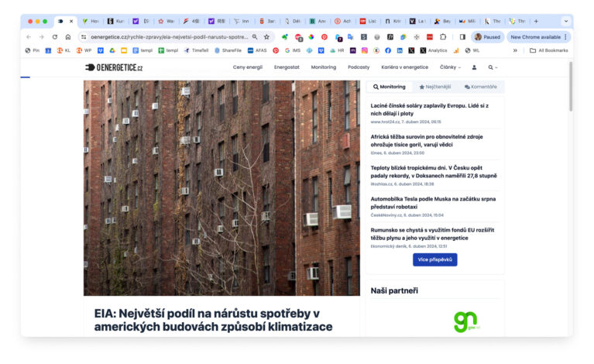The height and width of the screenshot is (364, 594).
Task: Open Ceny energií menu item
Action: pyautogui.click(x=247, y=67)
